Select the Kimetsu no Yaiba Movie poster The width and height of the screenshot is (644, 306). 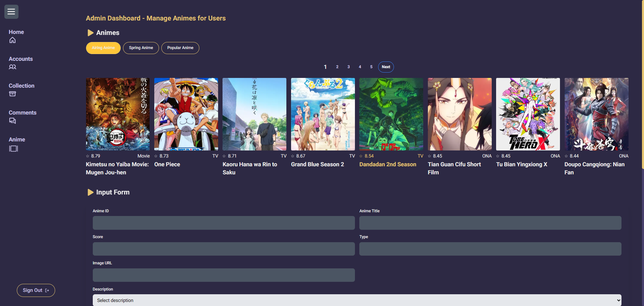[118, 114]
